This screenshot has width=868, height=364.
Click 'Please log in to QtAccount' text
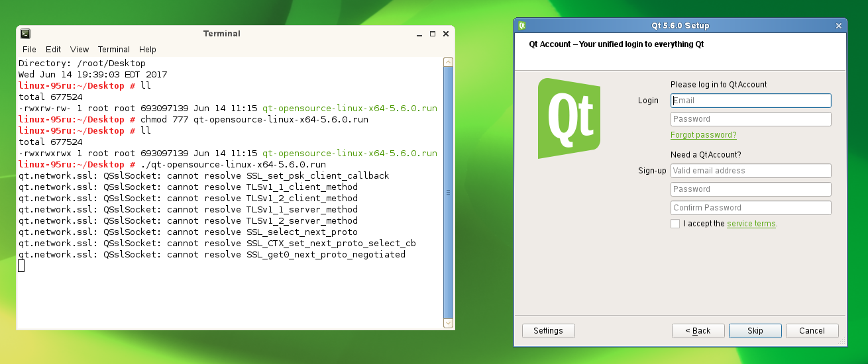[x=718, y=85]
